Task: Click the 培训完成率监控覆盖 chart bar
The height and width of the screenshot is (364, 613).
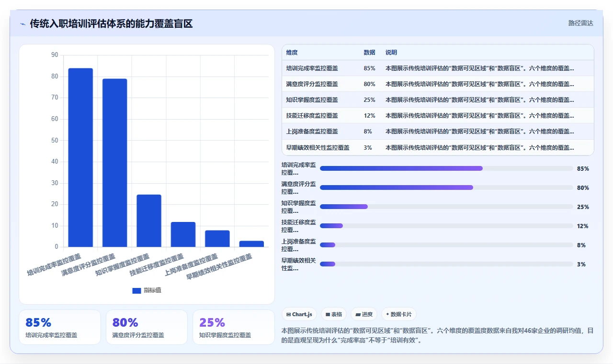Action: [x=80, y=157]
